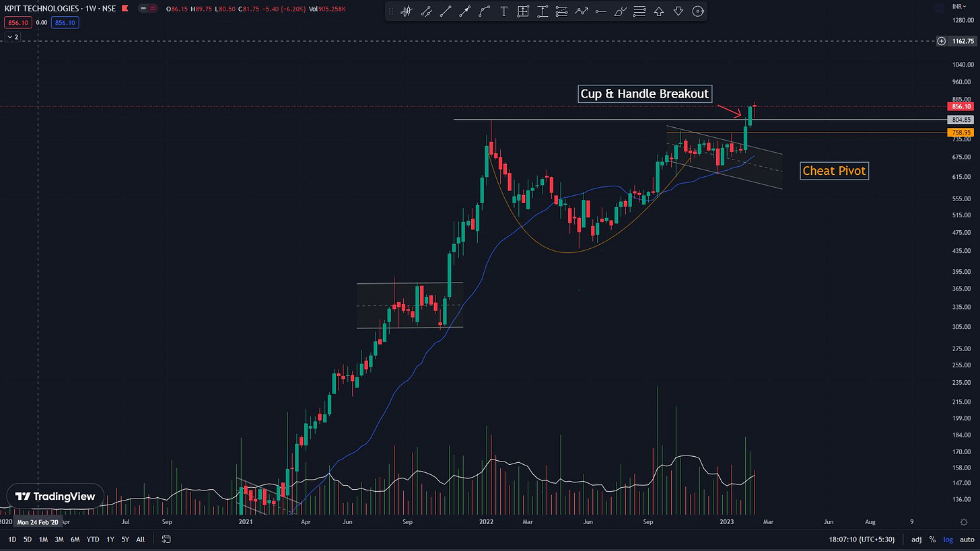Screen dimensions: 980x551
Task: Select the brush drawing tool
Action: pos(621,11)
